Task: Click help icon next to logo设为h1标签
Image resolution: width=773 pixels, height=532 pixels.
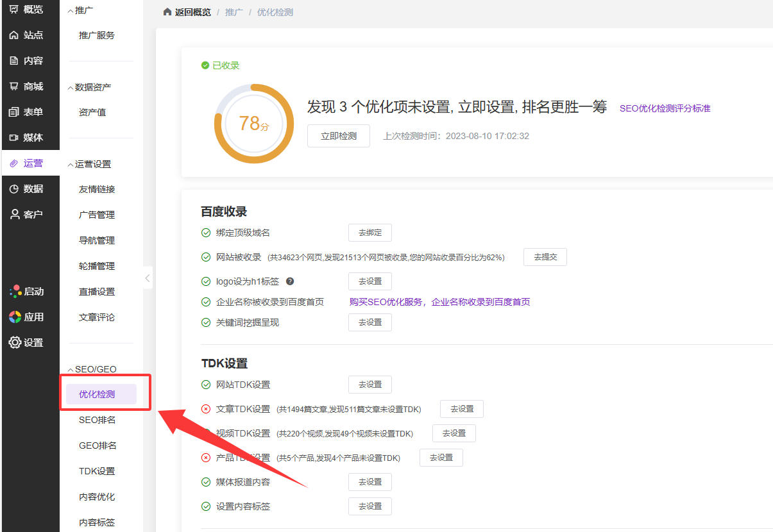Action: tap(290, 281)
